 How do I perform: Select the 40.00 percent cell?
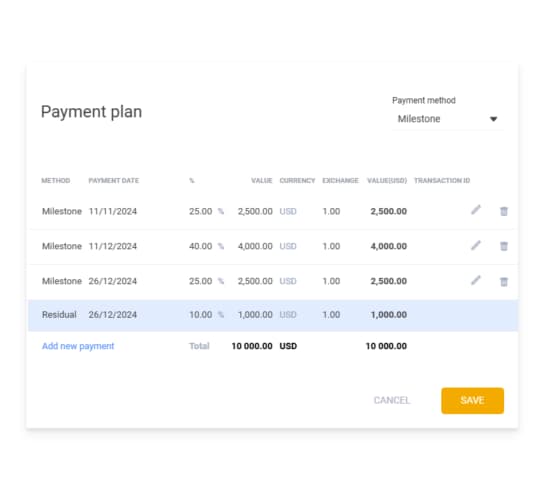click(200, 246)
